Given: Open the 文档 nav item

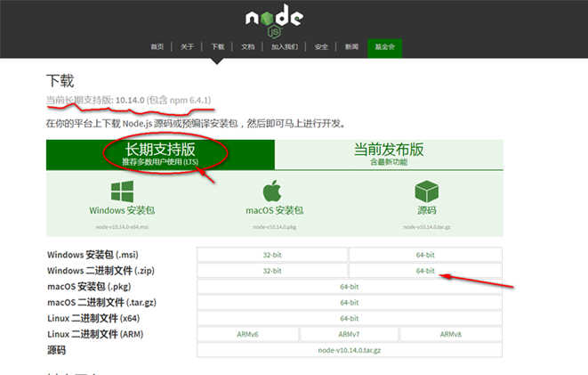Looking at the screenshot, I should coord(247,47).
